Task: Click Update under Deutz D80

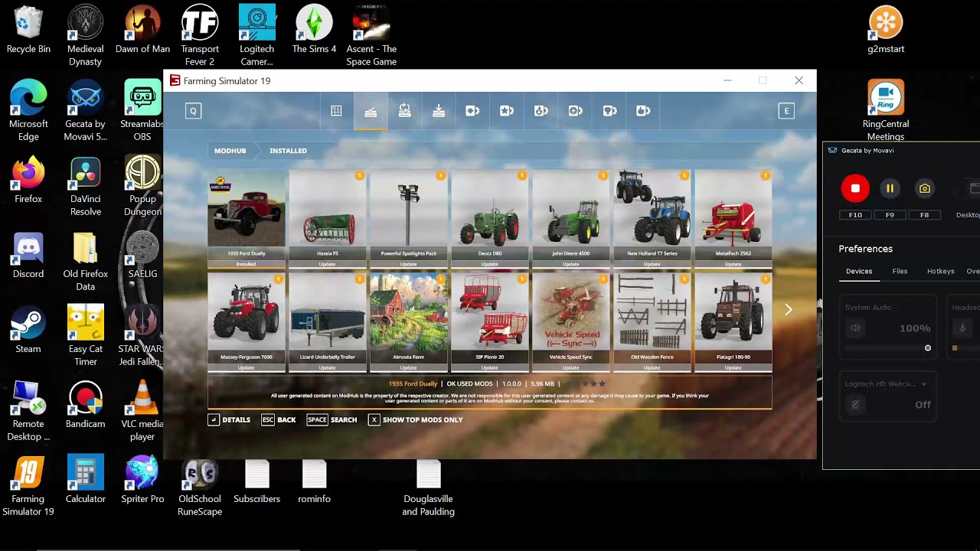Action: [490, 264]
